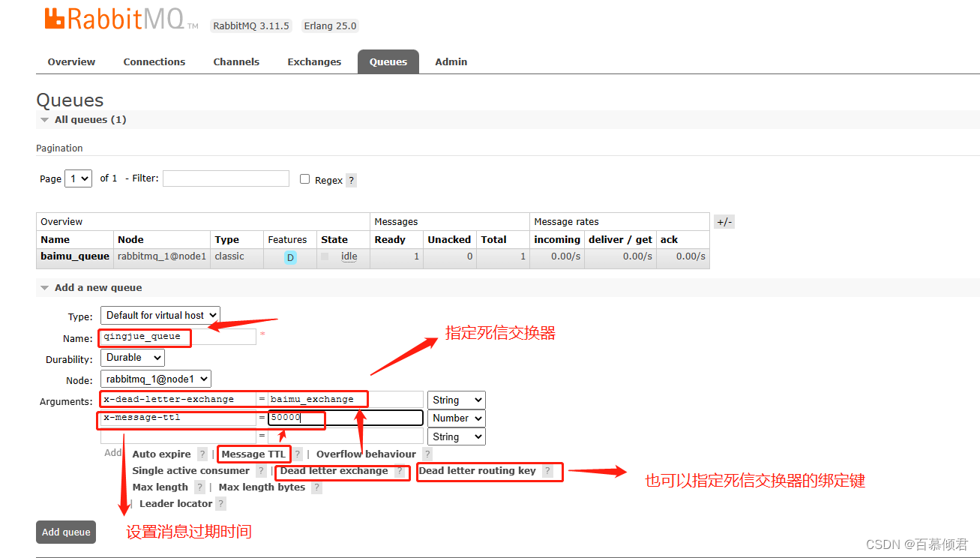The image size is (980, 558).
Task: Sort by the State column header
Action: click(334, 239)
